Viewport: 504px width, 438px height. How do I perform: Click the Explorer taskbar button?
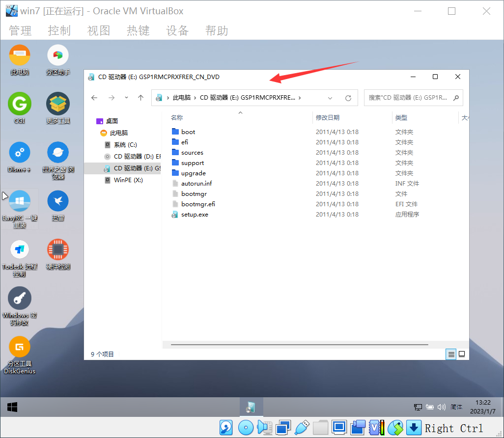point(251,407)
